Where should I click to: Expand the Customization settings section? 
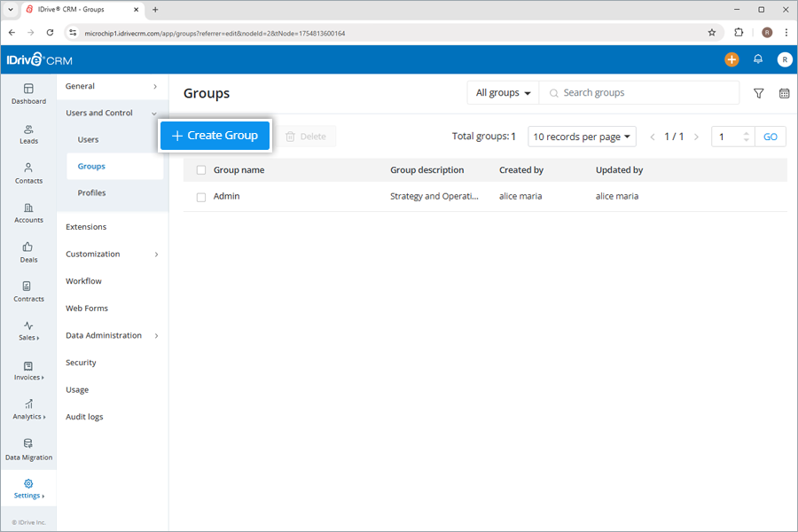pyautogui.click(x=92, y=254)
